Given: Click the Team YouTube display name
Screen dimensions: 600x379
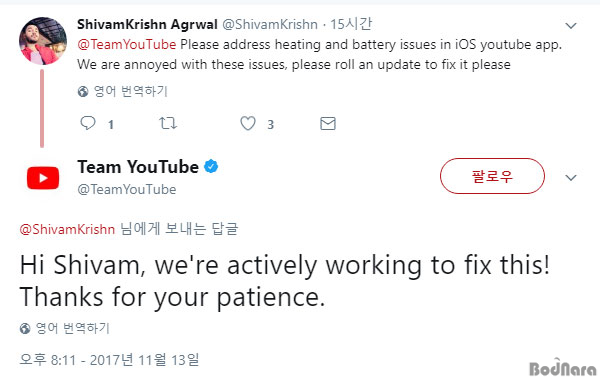Looking at the screenshot, I should (138, 167).
